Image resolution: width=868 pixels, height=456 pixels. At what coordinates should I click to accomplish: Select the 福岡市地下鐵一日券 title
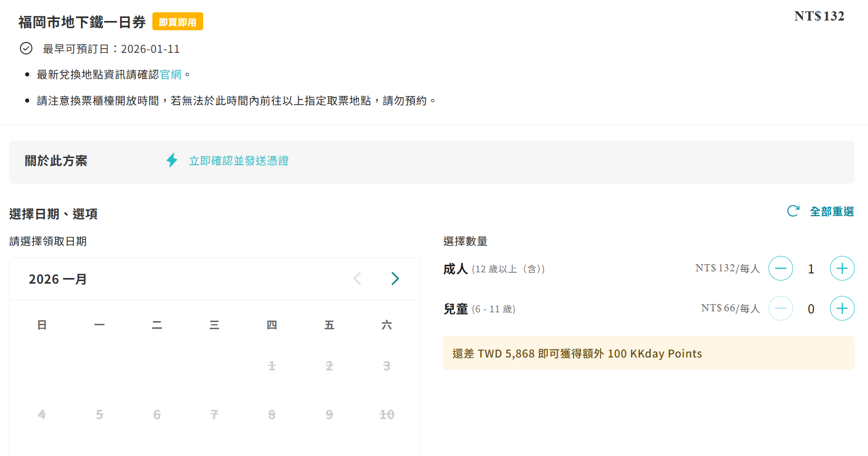tap(82, 22)
